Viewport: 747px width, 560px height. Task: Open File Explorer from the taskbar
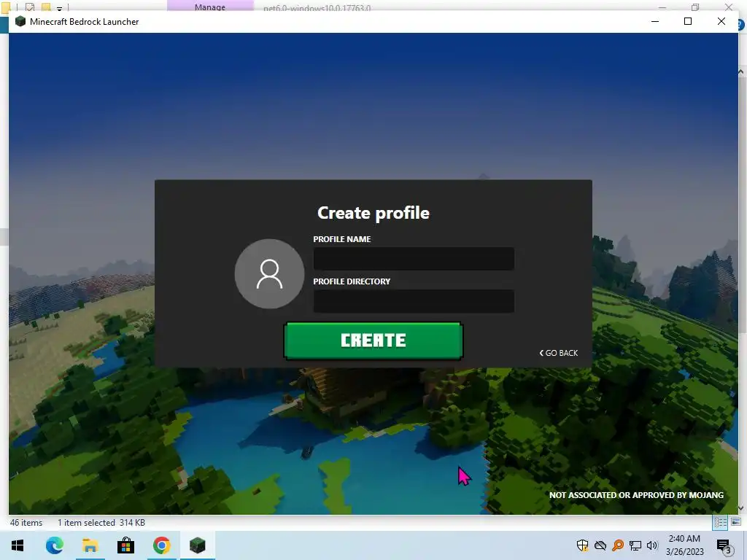tap(90, 545)
